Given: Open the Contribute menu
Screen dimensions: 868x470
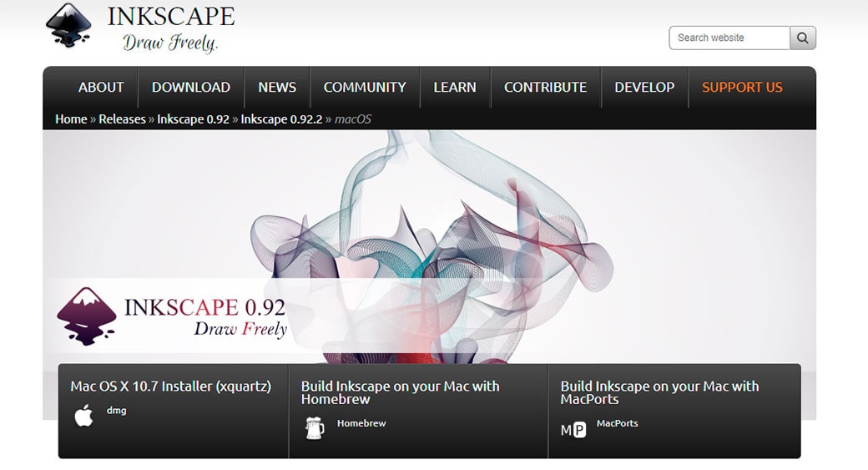Looking at the screenshot, I should pos(545,87).
